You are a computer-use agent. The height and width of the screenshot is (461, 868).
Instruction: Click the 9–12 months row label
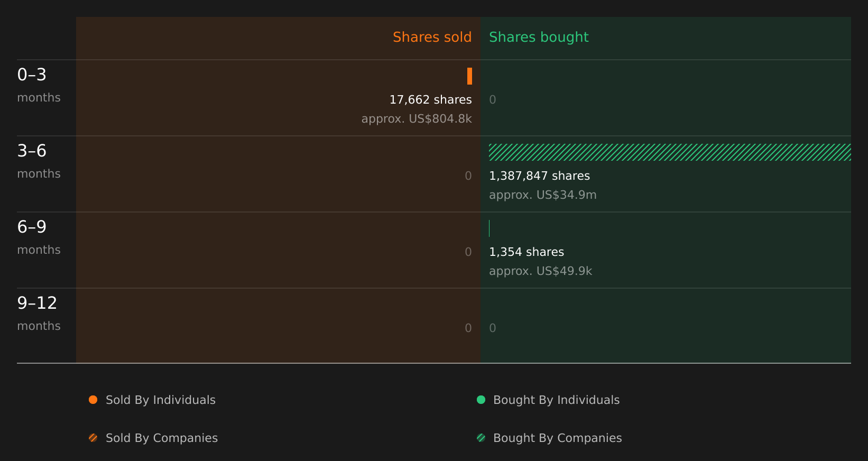(x=39, y=314)
